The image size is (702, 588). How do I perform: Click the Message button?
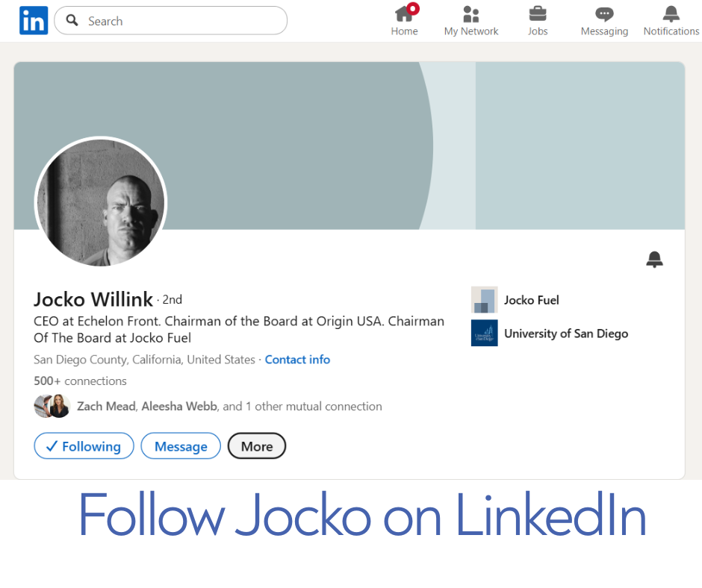pyautogui.click(x=181, y=446)
